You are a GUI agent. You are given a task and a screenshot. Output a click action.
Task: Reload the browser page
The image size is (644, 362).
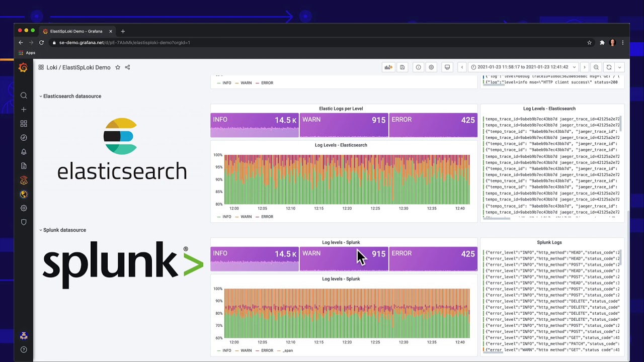tap(41, 43)
